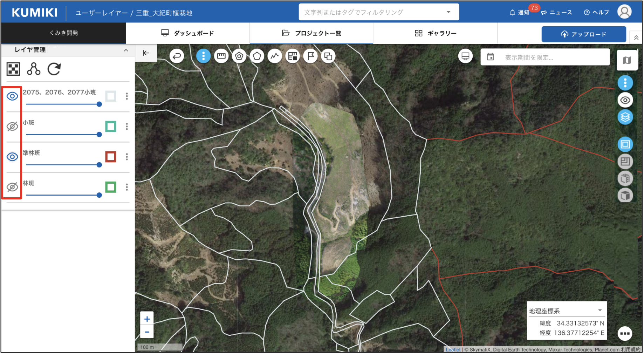Click the undo arrow icon on map
The height and width of the screenshot is (354, 644).
click(177, 56)
